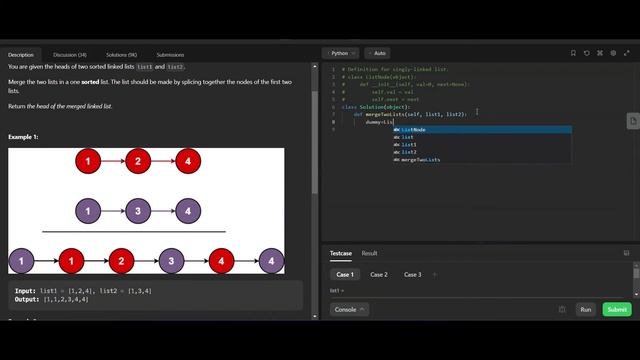Viewport: 640px width, 360px height.
Task: Click the keyboard shortcuts icon
Action: point(600,53)
